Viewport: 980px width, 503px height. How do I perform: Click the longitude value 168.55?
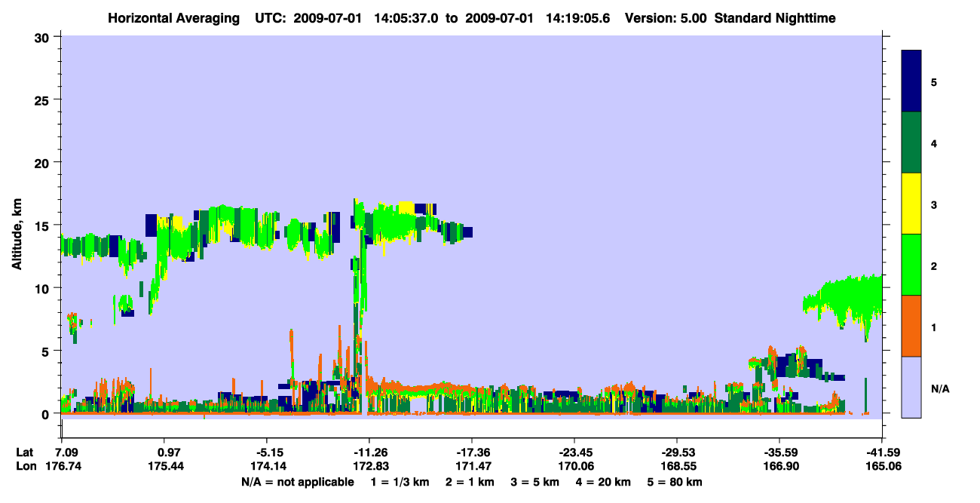pyautogui.click(x=681, y=466)
